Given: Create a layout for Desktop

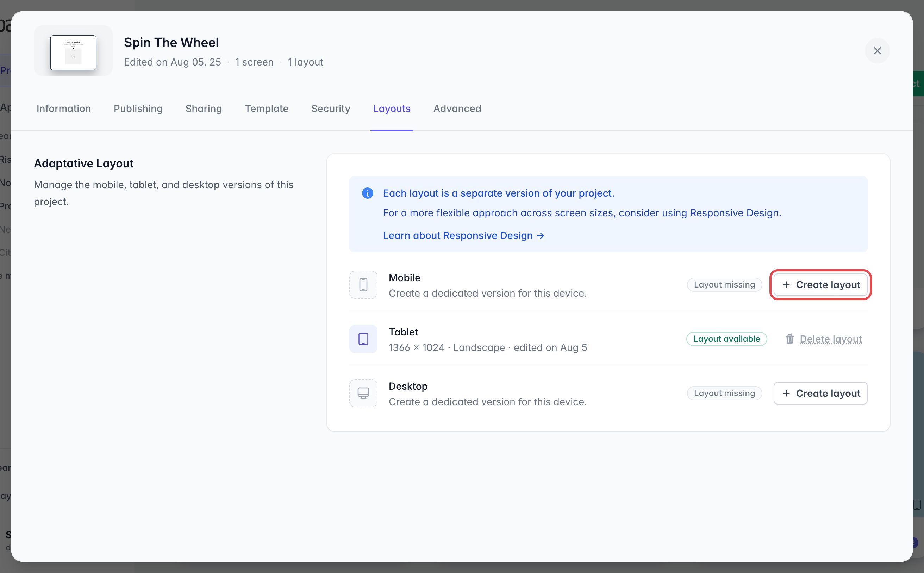Looking at the screenshot, I should coord(820,393).
